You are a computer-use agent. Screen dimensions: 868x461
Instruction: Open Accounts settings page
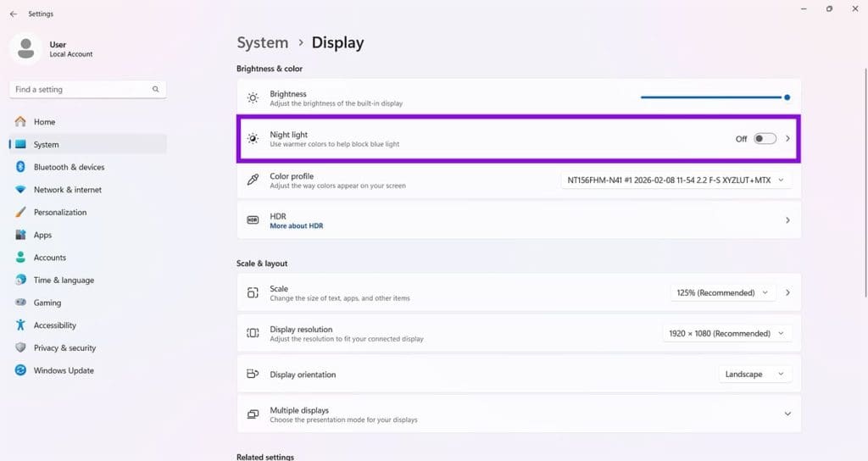click(x=87, y=258)
